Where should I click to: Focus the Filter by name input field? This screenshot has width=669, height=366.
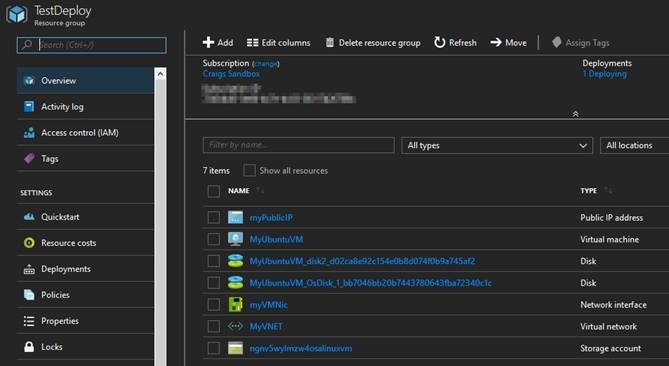pyautogui.click(x=299, y=145)
